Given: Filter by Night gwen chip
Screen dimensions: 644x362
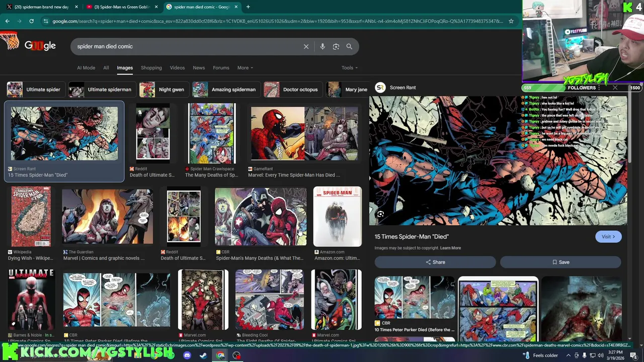Looking at the screenshot, I should point(164,89).
